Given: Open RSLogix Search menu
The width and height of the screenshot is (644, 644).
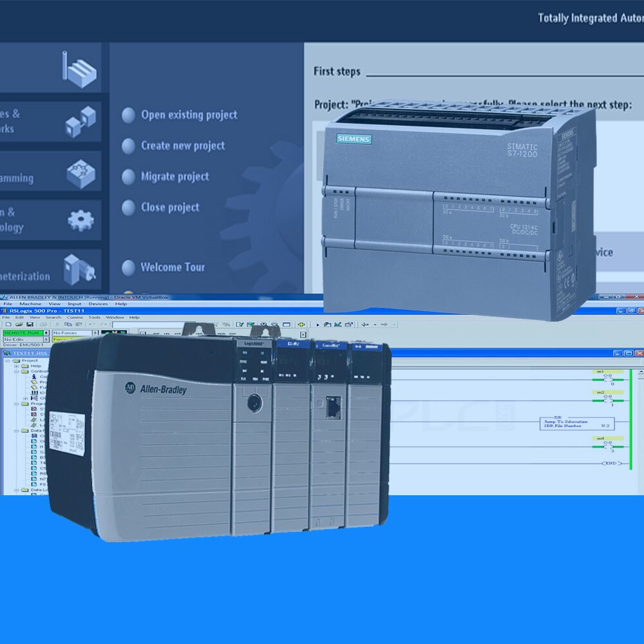Looking at the screenshot, I should pos(53,317).
